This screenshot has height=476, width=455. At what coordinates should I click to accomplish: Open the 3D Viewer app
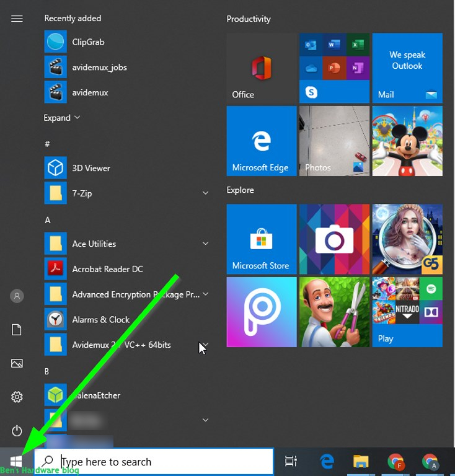tap(91, 168)
